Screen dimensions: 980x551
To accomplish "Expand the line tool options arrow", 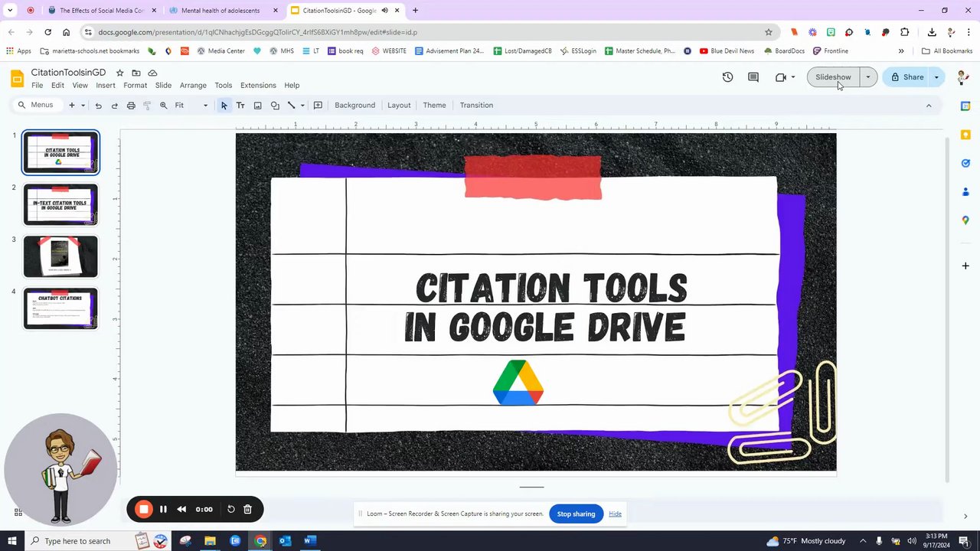I will pyautogui.click(x=302, y=106).
